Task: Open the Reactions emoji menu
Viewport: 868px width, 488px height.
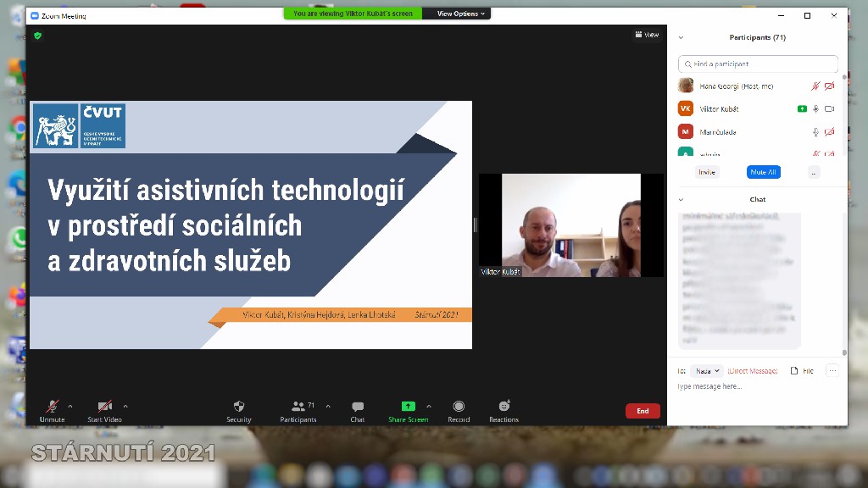Action: 504,407
